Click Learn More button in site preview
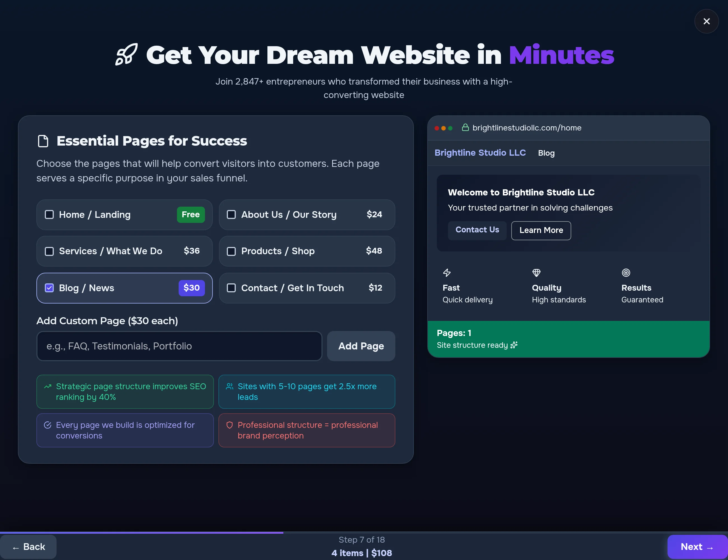The height and width of the screenshot is (560, 728). (541, 230)
